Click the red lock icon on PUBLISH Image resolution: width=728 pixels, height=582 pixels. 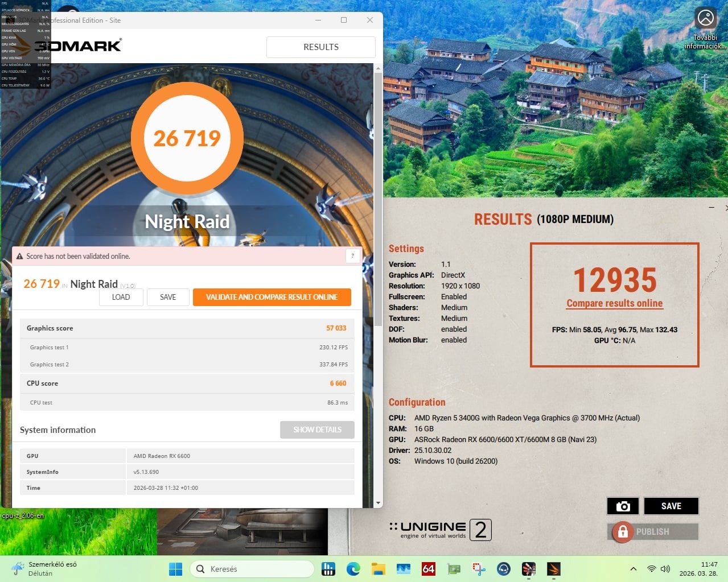(x=623, y=532)
